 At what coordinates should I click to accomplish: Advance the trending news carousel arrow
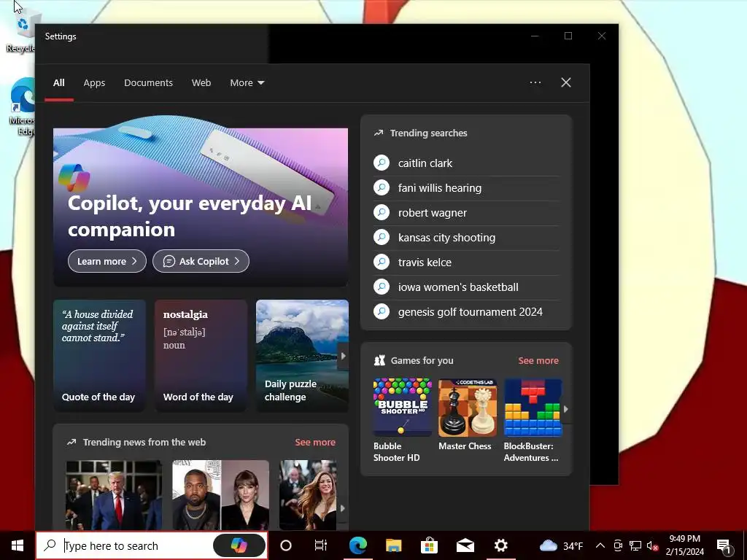click(343, 508)
